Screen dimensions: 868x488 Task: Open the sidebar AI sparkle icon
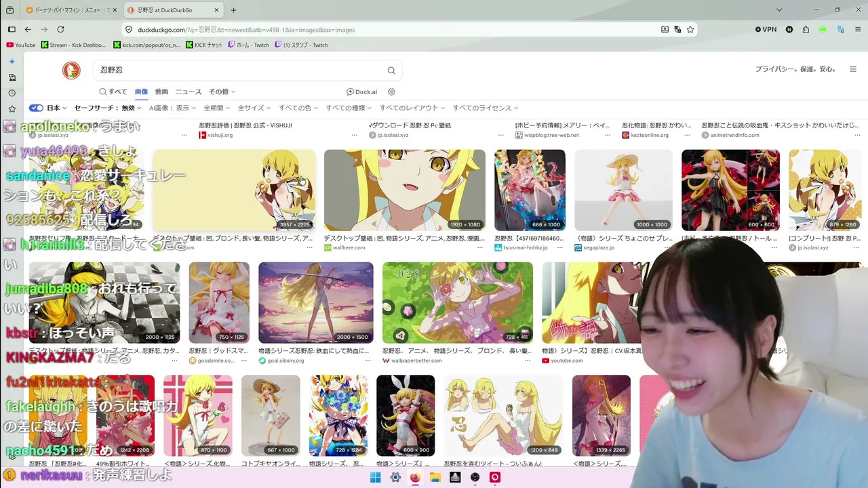point(12,62)
